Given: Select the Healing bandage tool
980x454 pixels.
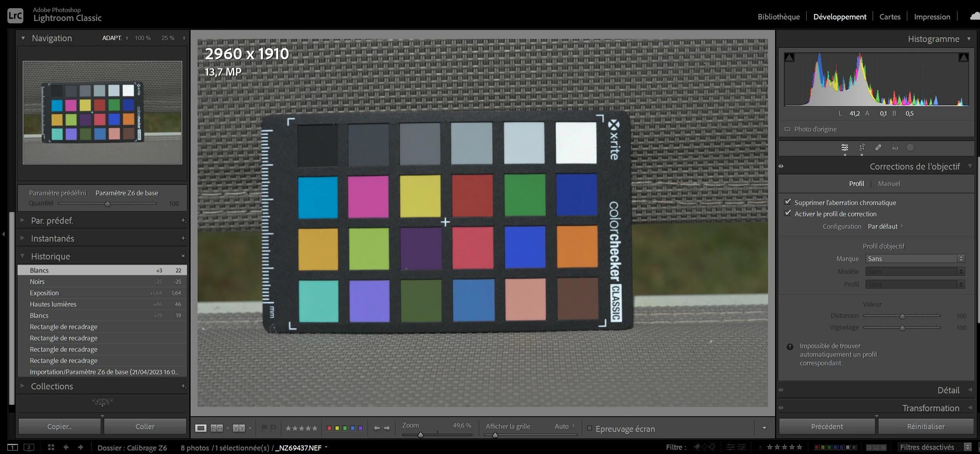Looking at the screenshot, I should 878,147.
